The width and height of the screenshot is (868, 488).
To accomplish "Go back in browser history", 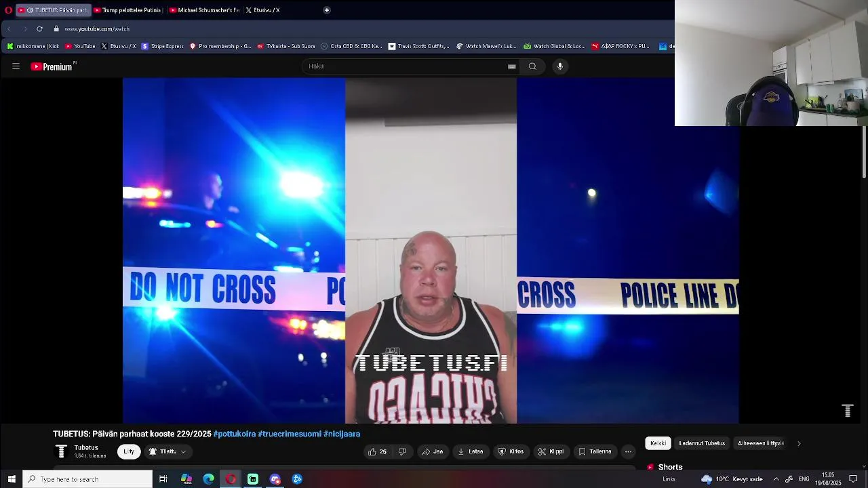I will [x=9, y=29].
